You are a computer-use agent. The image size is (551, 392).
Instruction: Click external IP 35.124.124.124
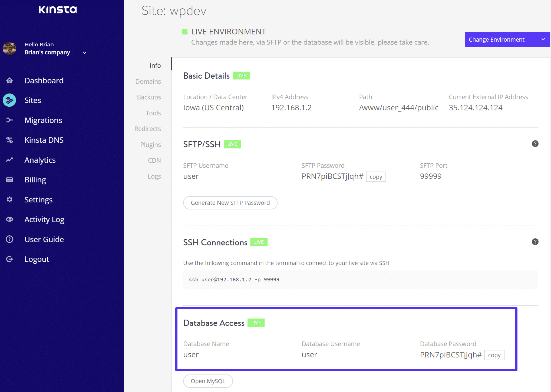(476, 108)
